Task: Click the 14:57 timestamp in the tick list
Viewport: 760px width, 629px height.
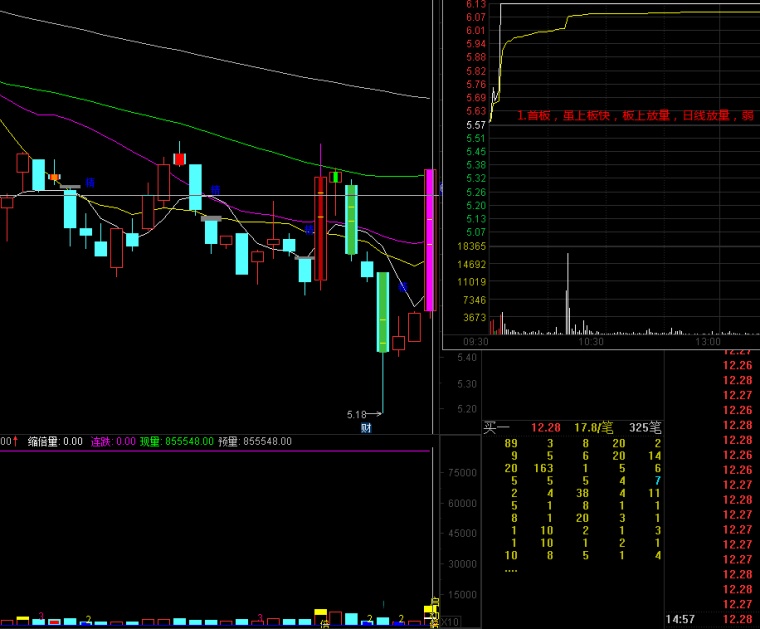Action: pos(682,619)
